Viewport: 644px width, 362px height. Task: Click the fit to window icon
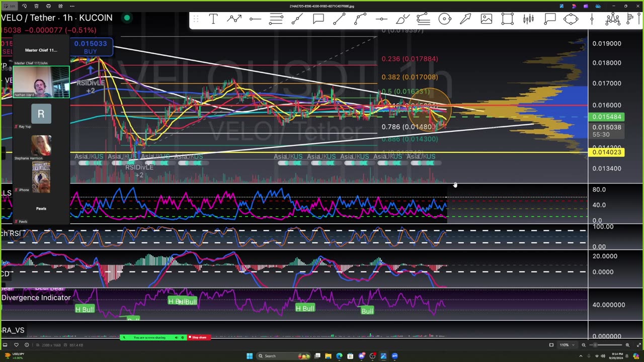[x=551, y=345]
